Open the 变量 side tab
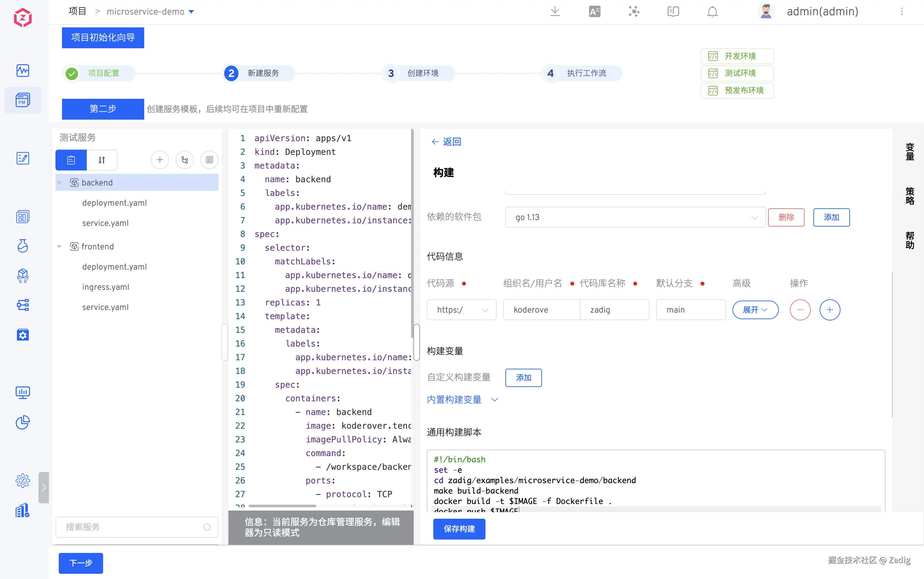The height and width of the screenshot is (579, 924). coord(909,152)
